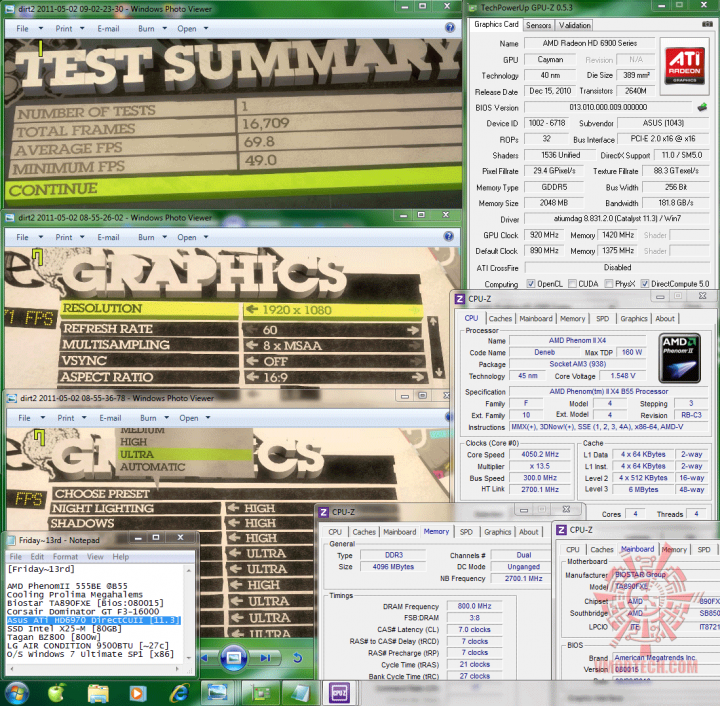Rotate photo with rotate arrow button

[297, 658]
